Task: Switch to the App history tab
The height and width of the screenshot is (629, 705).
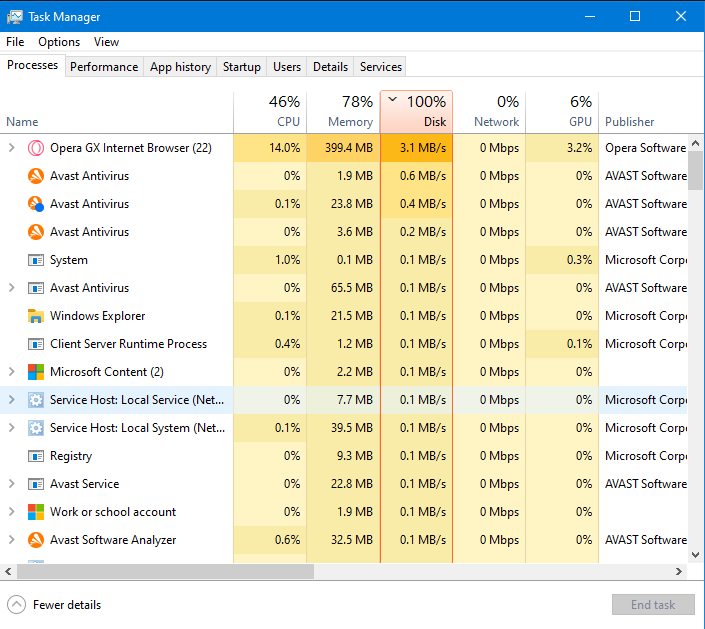Action: pyautogui.click(x=180, y=67)
